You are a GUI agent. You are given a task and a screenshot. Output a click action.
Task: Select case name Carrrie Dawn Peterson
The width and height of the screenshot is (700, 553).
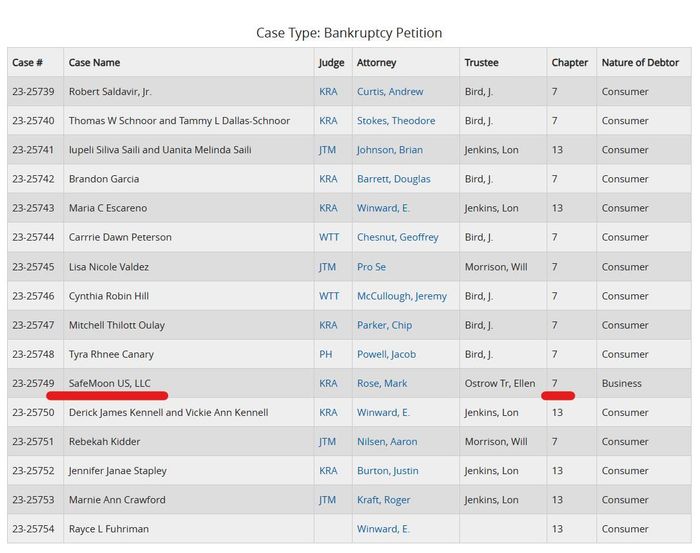[120, 237]
